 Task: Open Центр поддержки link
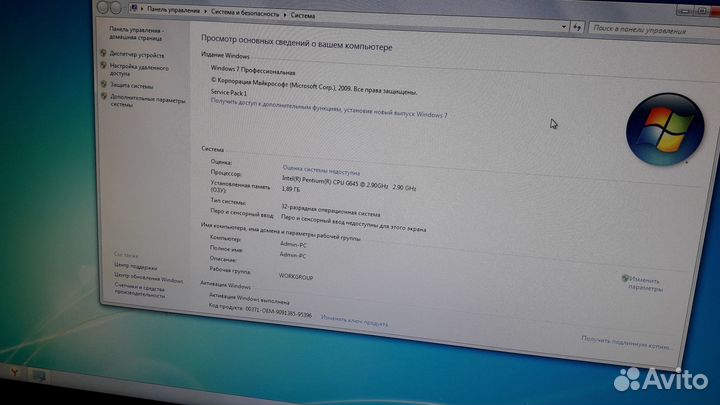coord(135,266)
